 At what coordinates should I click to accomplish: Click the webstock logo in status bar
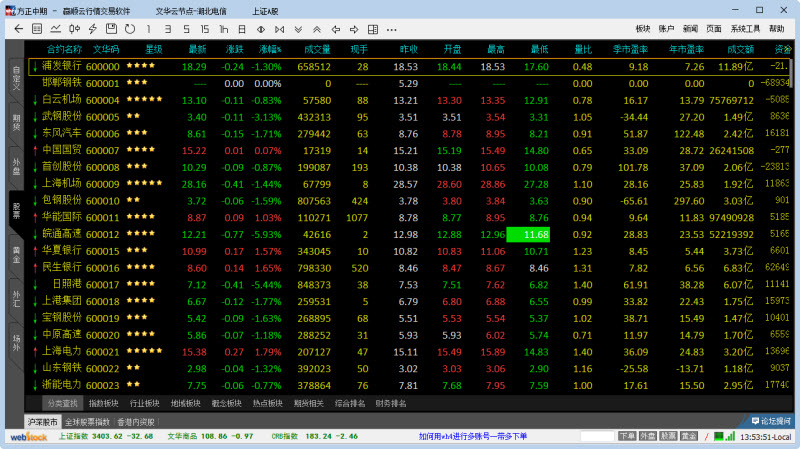(x=29, y=437)
